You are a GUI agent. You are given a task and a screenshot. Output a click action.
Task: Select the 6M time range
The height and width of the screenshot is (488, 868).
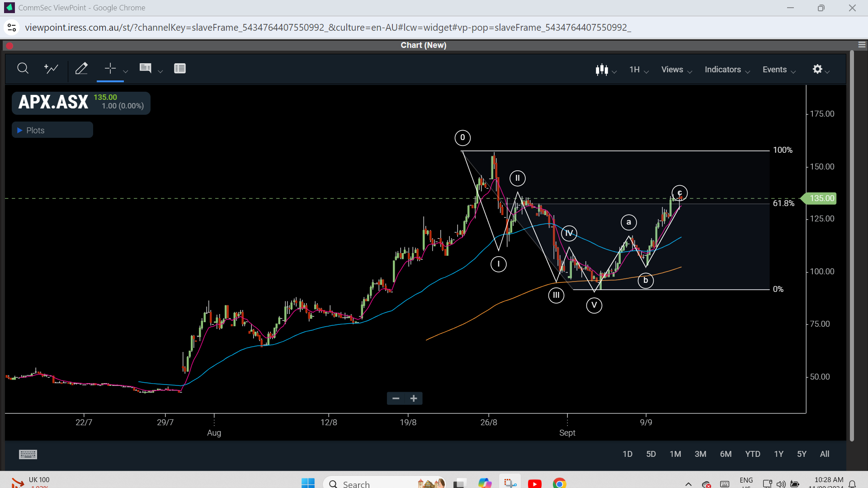coord(726,454)
